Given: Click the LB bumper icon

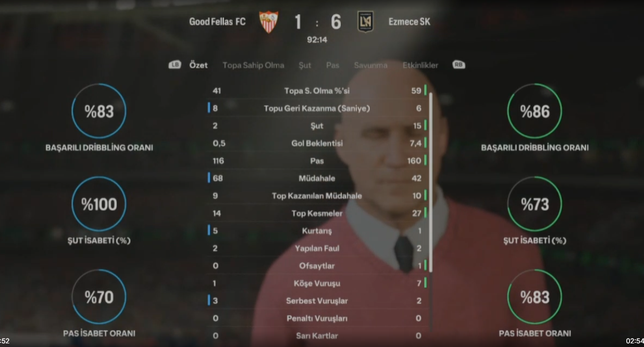Looking at the screenshot, I should (175, 65).
